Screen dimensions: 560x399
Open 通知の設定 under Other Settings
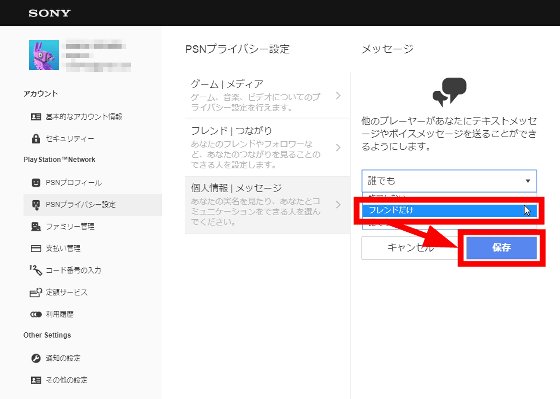[63, 358]
